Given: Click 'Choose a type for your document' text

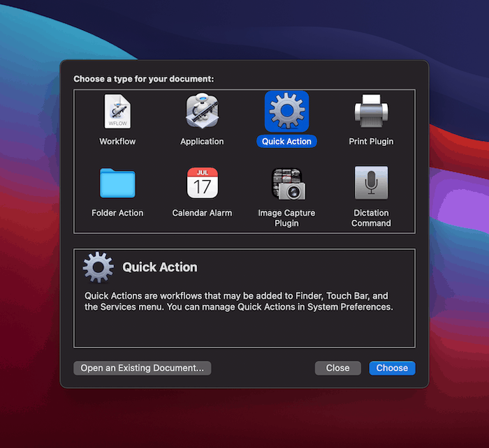Looking at the screenshot, I should pos(144,79).
